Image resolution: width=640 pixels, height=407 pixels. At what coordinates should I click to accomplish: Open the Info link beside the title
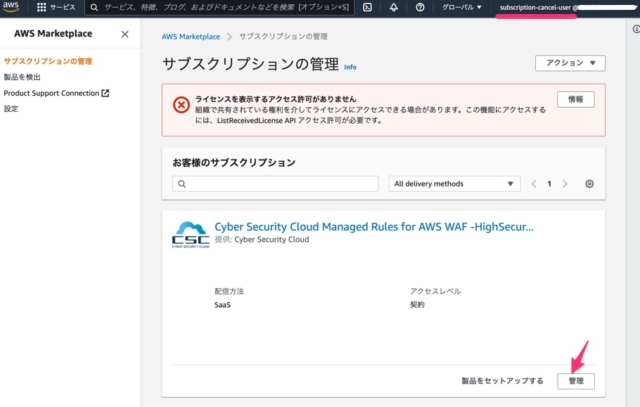point(350,67)
